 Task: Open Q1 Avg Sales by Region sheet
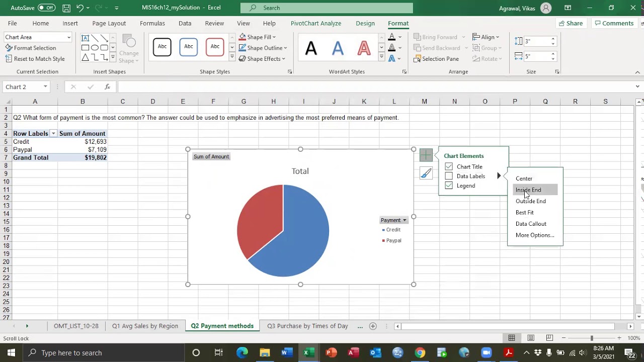point(145,326)
